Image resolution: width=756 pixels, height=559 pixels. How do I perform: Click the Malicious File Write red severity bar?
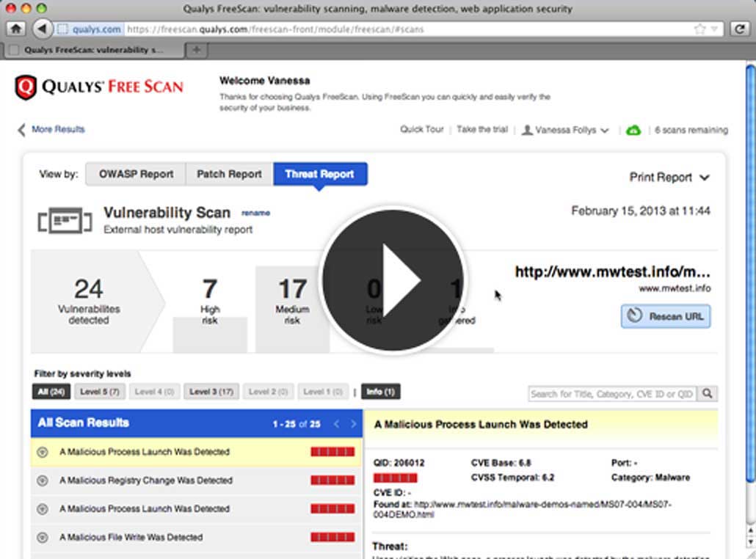coord(332,537)
